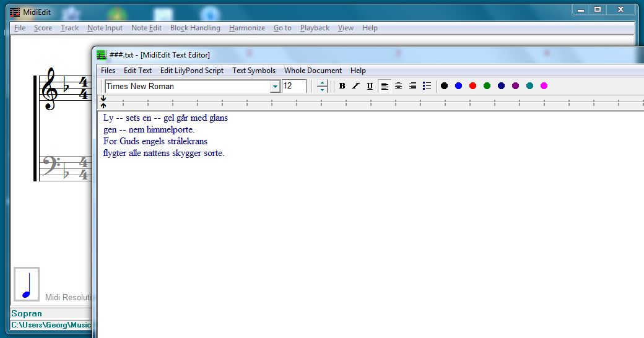Click the bass clef in the score

(x=52, y=167)
